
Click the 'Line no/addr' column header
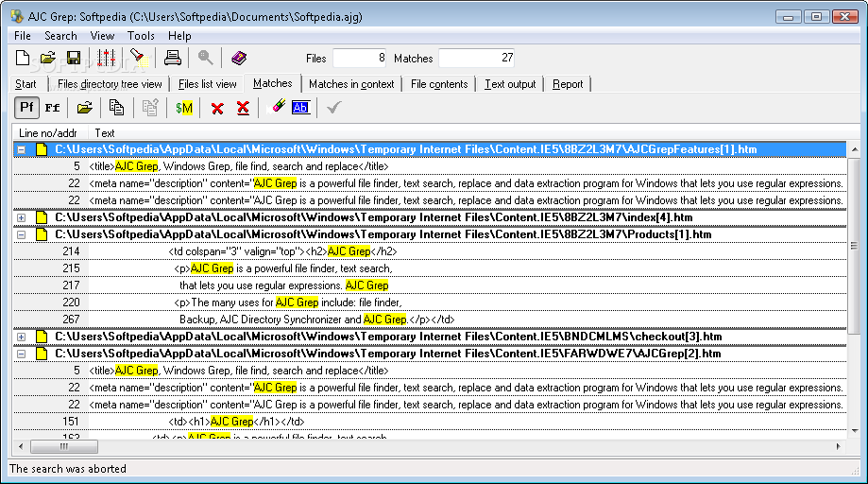50,133
